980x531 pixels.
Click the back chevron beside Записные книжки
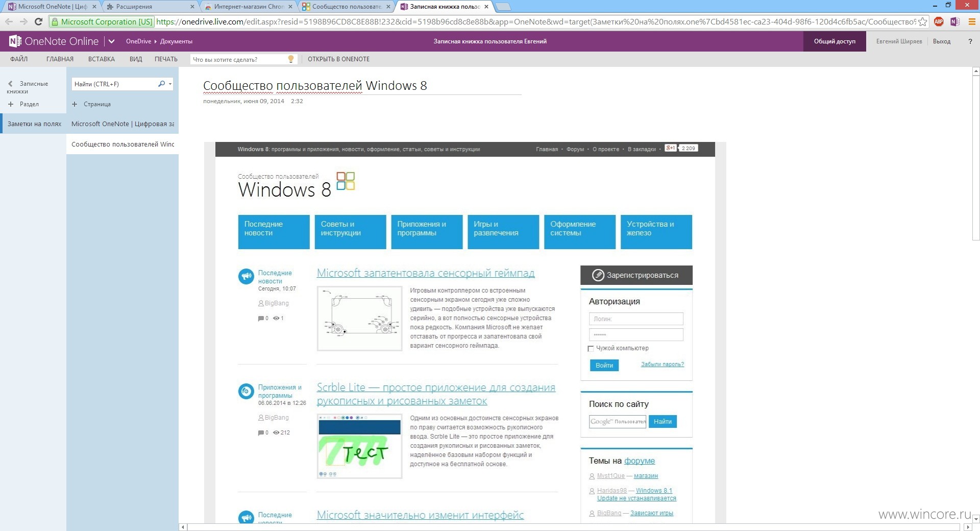click(10, 84)
